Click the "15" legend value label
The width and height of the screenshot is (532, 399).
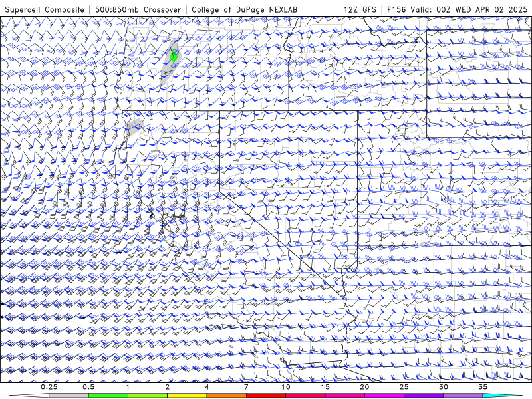[325, 387]
